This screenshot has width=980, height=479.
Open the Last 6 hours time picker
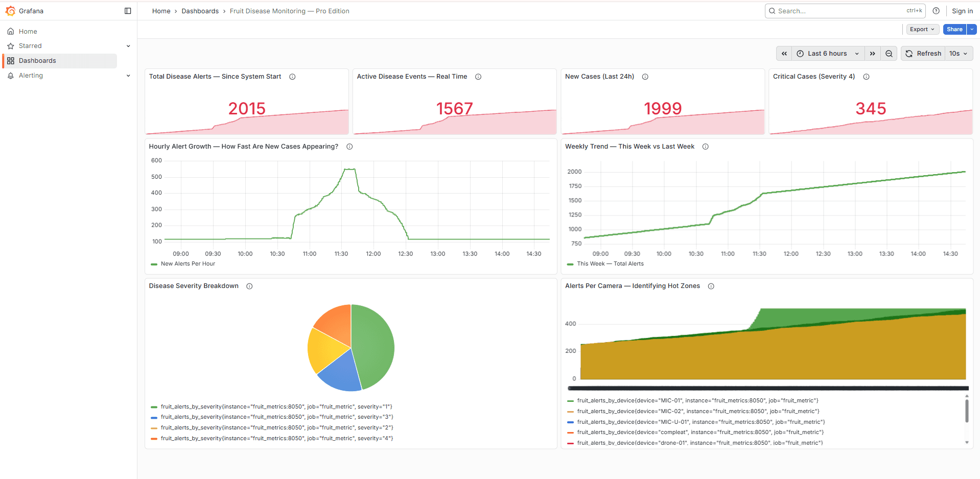point(828,54)
